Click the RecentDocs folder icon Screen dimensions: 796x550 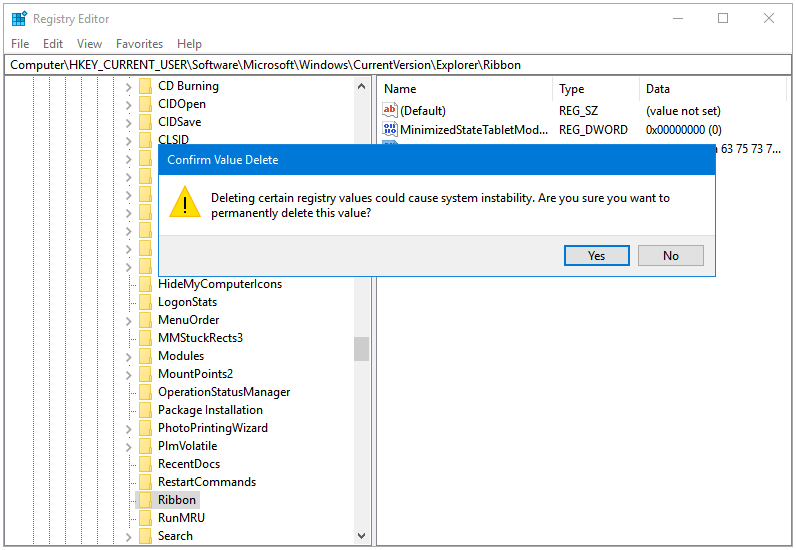click(x=145, y=464)
